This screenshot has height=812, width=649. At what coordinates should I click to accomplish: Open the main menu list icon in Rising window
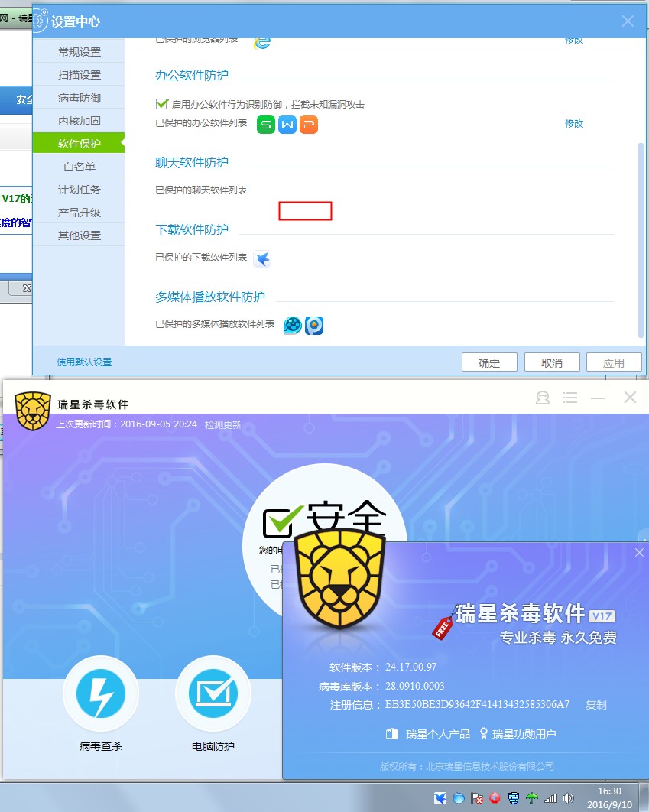570,398
